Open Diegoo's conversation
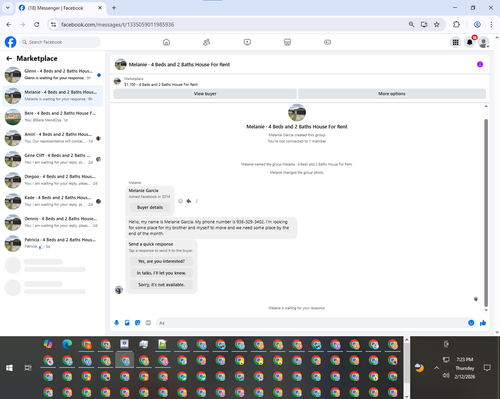The image size is (500, 399). tap(53, 180)
